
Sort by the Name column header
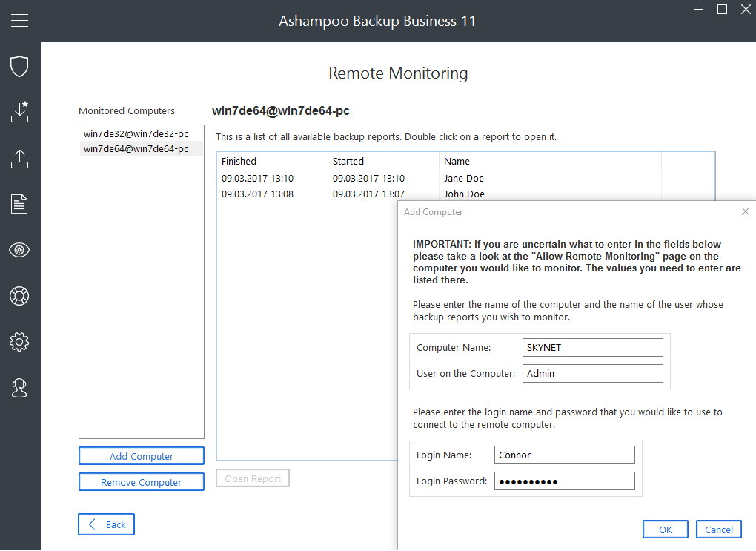pos(550,161)
